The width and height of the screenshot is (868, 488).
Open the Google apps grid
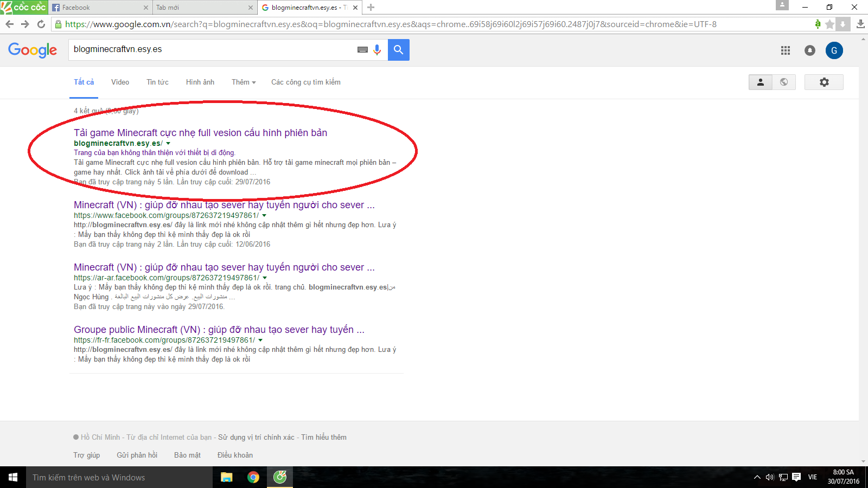coord(786,50)
